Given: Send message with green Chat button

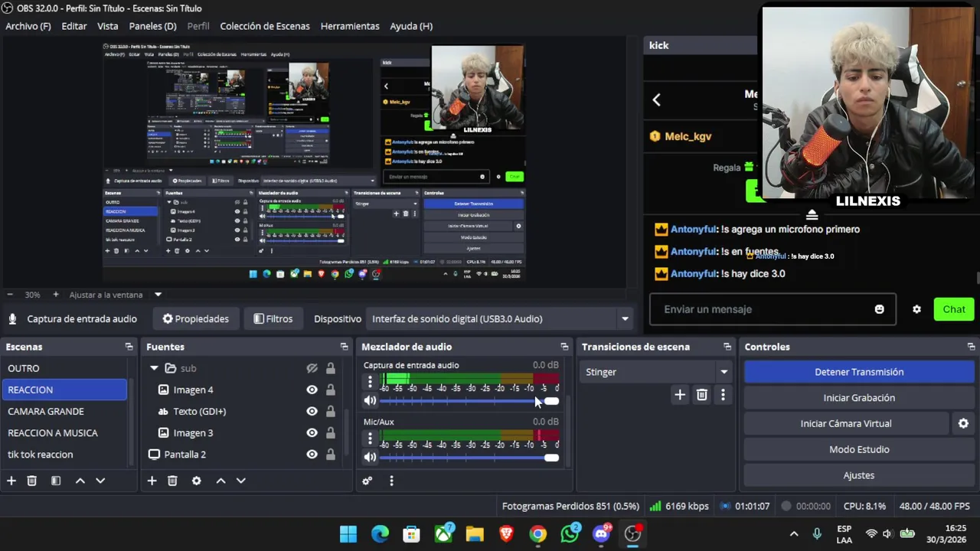Looking at the screenshot, I should [x=954, y=309].
